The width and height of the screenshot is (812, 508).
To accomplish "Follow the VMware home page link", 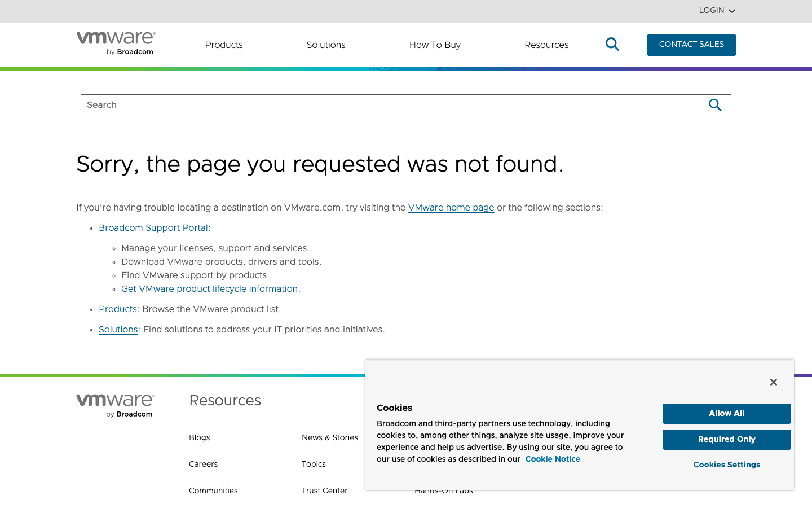I will pyautogui.click(x=451, y=208).
